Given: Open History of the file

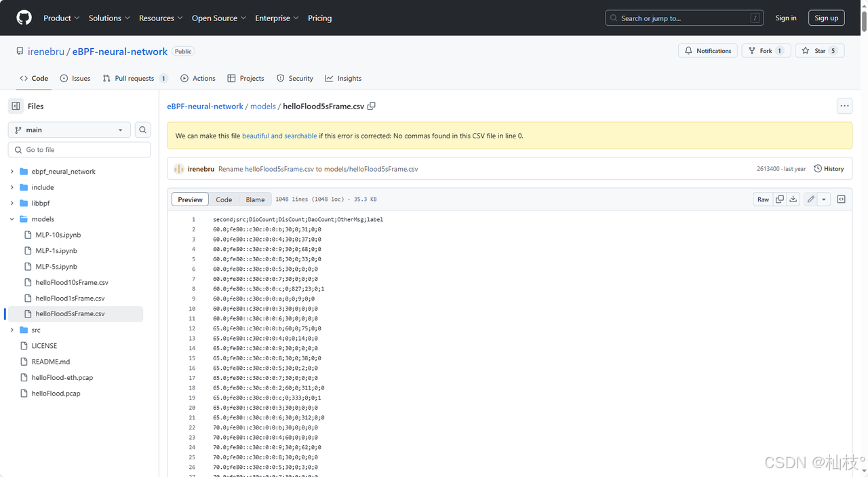Looking at the screenshot, I should click(x=829, y=169).
